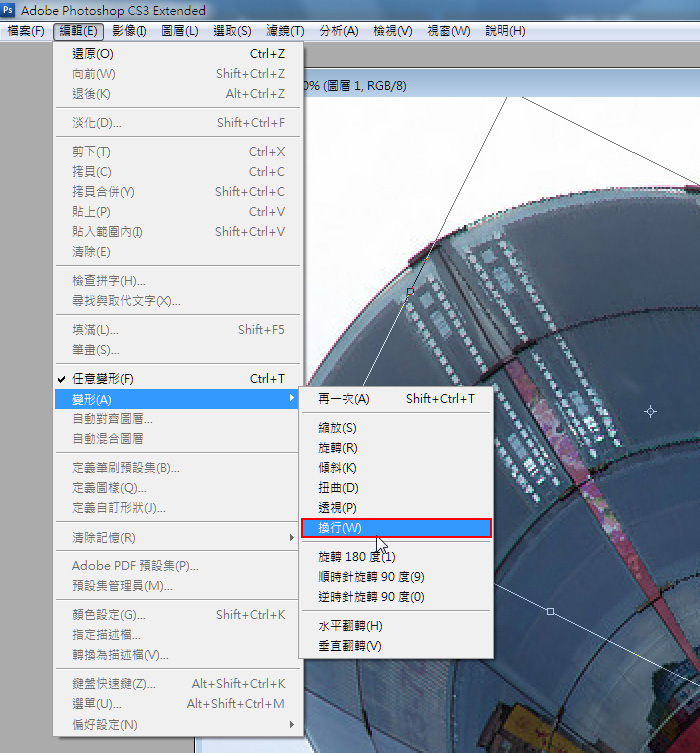Click the upper-left transform handle on canvas
Screen dimensions: 700x753
[x=410, y=291]
